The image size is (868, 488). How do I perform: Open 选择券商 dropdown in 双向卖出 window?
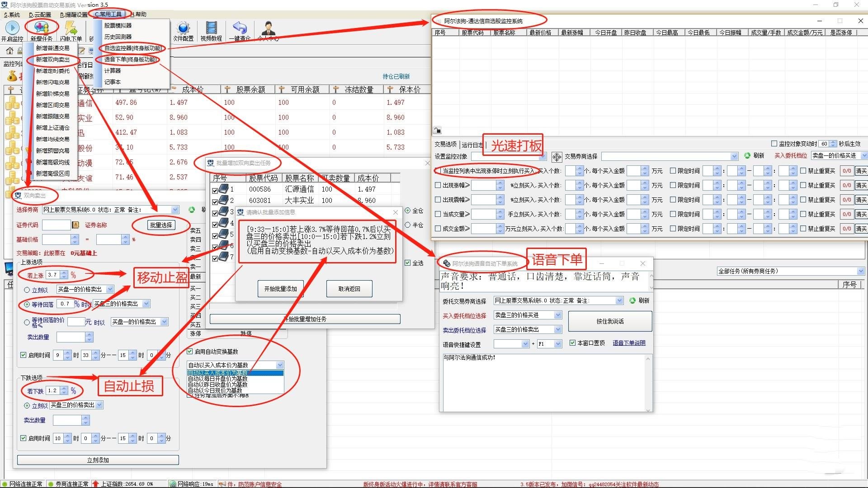111,210
